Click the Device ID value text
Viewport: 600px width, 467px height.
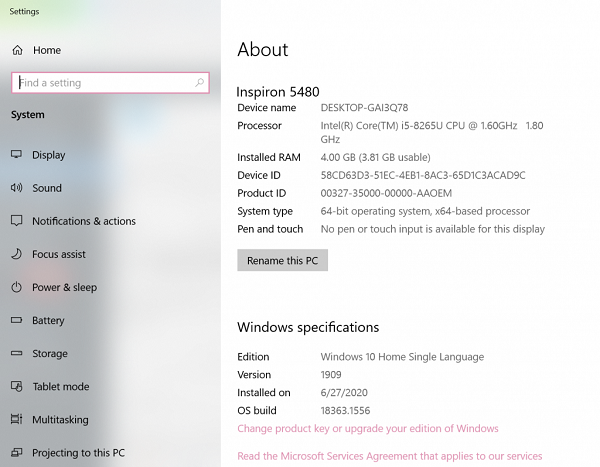point(422,175)
